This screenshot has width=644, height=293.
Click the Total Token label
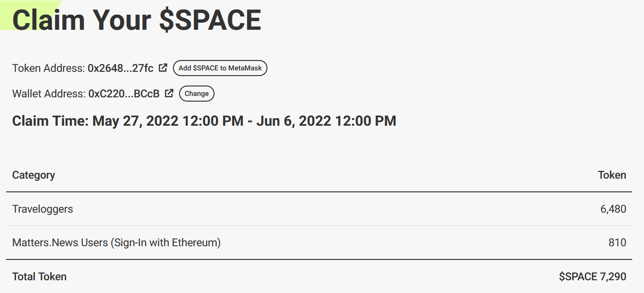pyautogui.click(x=39, y=276)
